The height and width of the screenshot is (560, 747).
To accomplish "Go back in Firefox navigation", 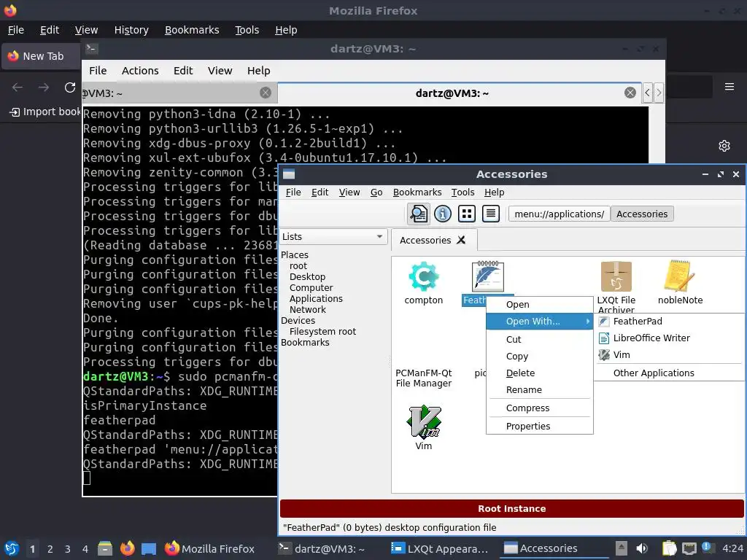I will click(18, 87).
